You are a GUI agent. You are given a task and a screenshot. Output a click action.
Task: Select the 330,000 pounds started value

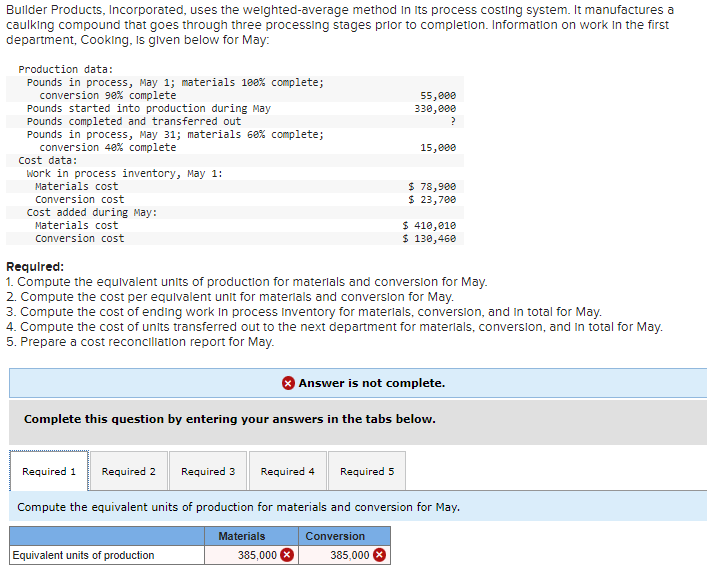coord(435,109)
